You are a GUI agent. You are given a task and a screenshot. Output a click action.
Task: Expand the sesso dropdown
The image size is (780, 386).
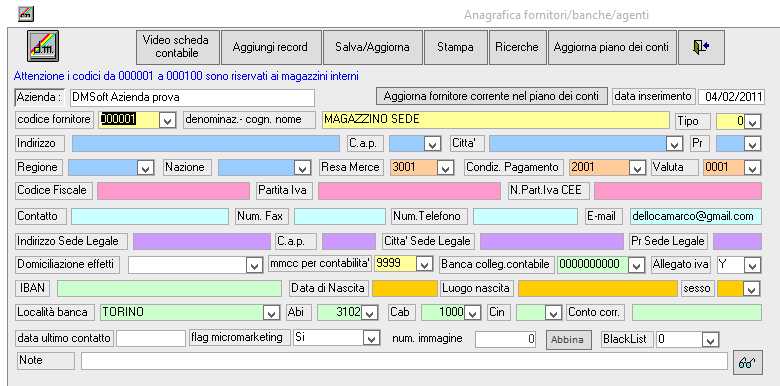pyautogui.click(x=753, y=288)
